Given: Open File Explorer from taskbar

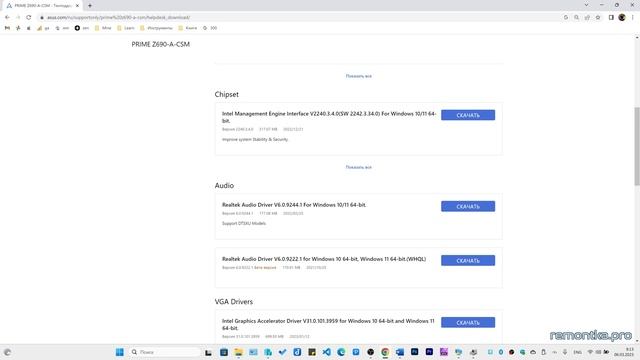Looking at the screenshot, I should coord(238,352).
